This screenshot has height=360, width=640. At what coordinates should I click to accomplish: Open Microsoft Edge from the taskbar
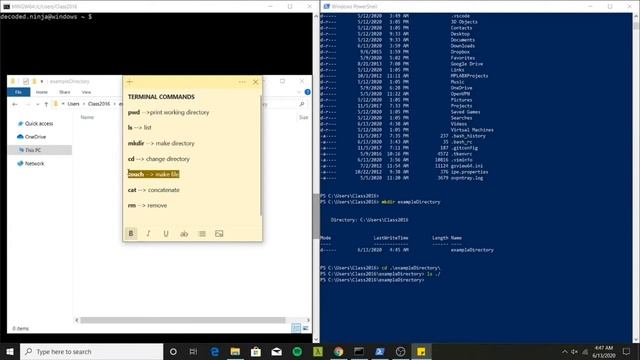(214, 351)
